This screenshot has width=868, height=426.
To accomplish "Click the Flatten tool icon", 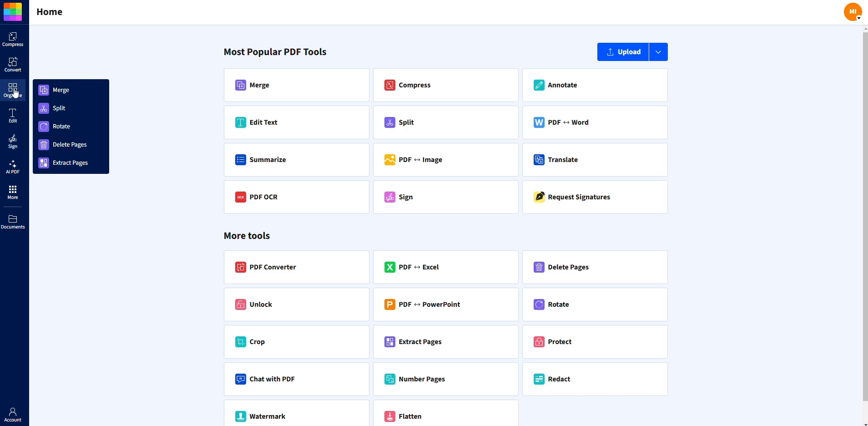I will pyautogui.click(x=390, y=416).
